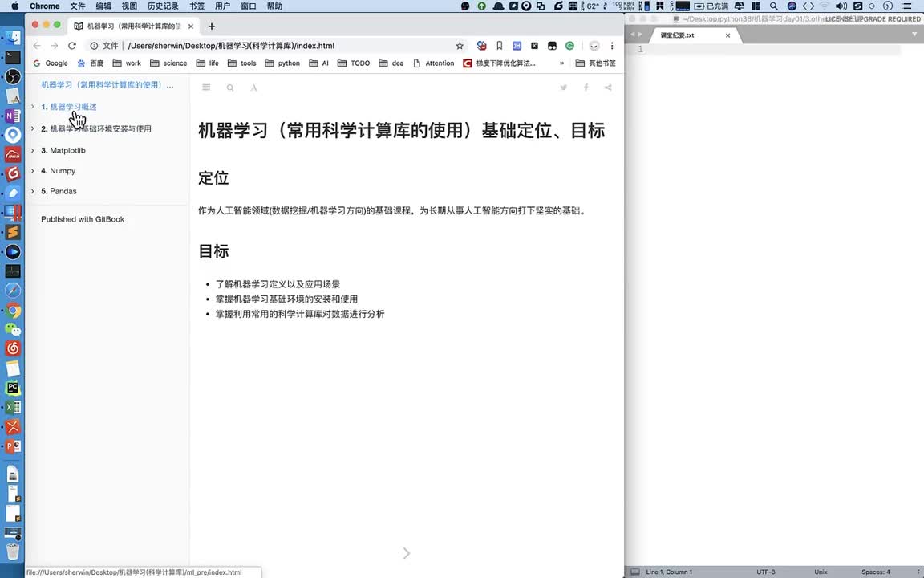Expand the Pandas chapter arrow
Screen dimensions: 924x578
[33, 191]
